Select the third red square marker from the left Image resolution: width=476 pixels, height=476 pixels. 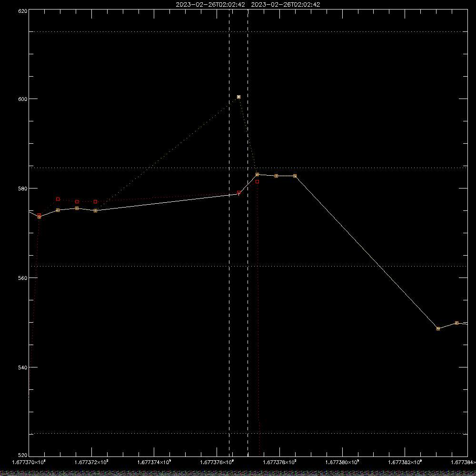(77, 201)
